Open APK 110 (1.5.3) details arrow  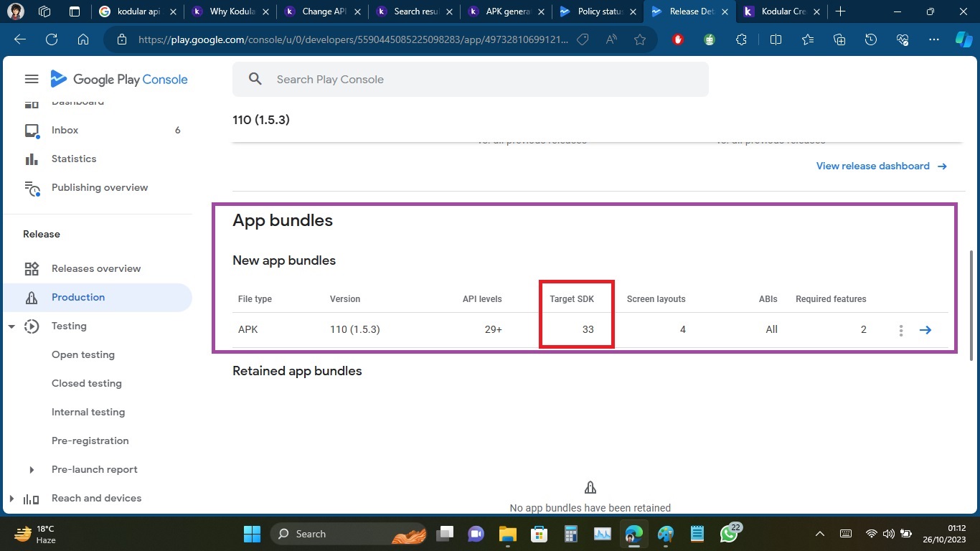pyautogui.click(x=925, y=330)
